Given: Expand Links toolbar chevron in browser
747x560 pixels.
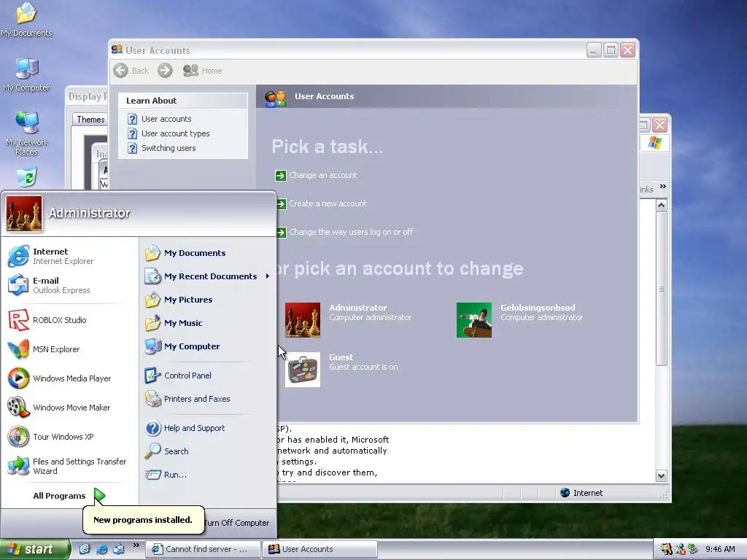Looking at the screenshot, I should [x=663, y=187].
